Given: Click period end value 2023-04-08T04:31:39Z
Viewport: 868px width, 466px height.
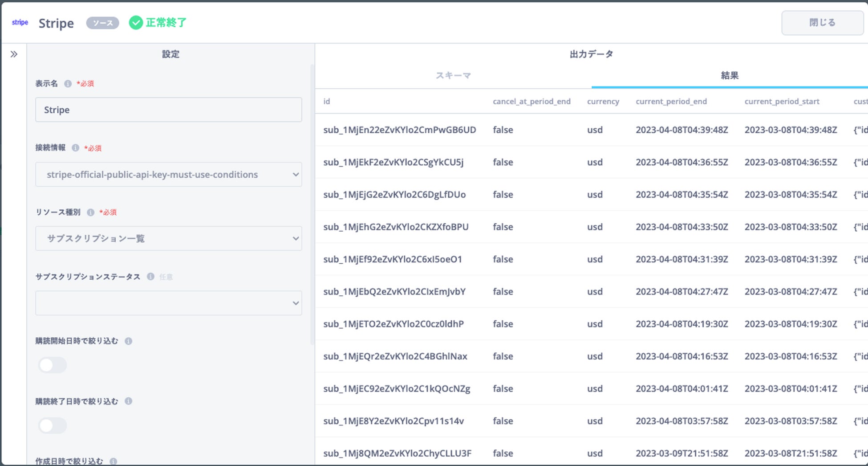Looking at the screenshot, I should [x=682, y=259].
